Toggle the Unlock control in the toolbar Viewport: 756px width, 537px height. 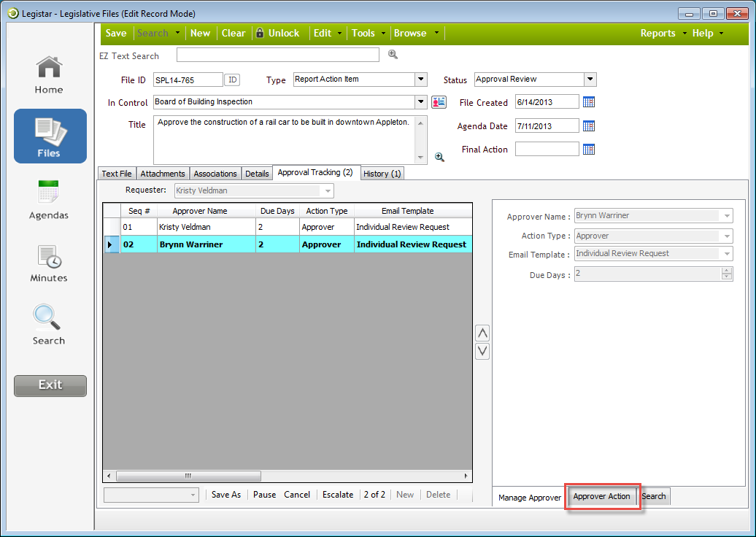point(278,33)
